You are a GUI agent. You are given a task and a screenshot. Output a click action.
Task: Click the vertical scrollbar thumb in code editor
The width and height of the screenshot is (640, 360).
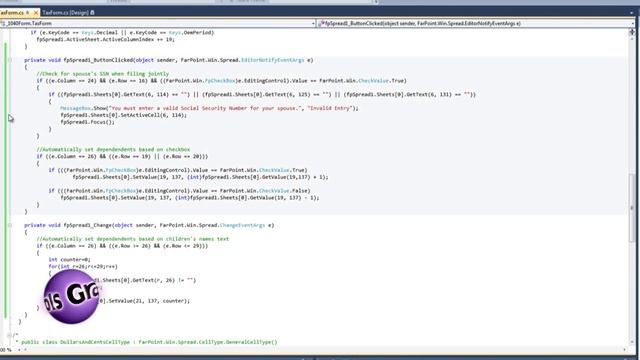[x=632, y=208]
